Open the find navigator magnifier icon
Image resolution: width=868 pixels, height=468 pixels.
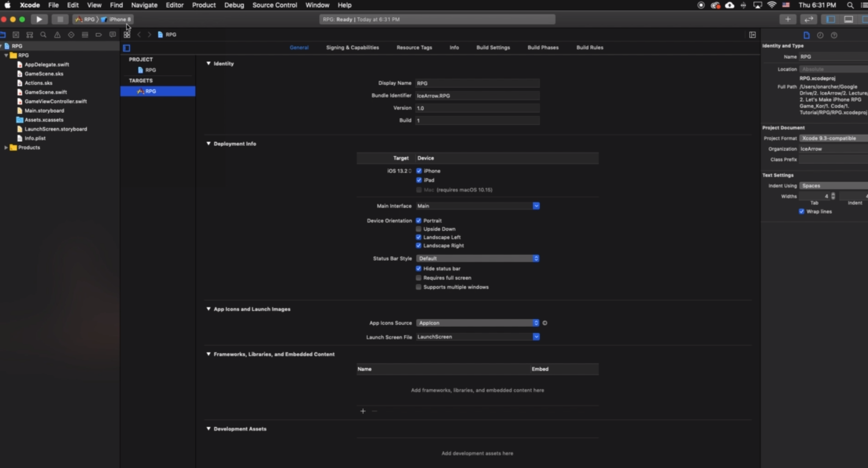click(43, 35)
